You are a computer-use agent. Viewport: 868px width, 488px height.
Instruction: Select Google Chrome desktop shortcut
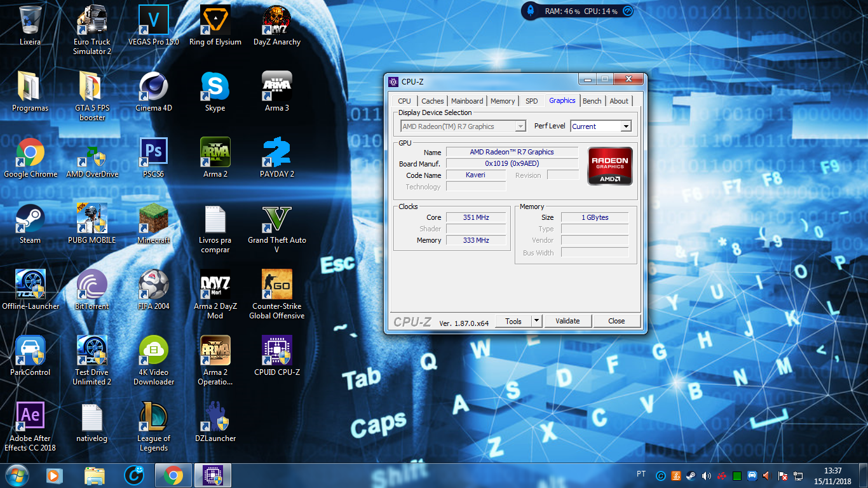point(31,158)
